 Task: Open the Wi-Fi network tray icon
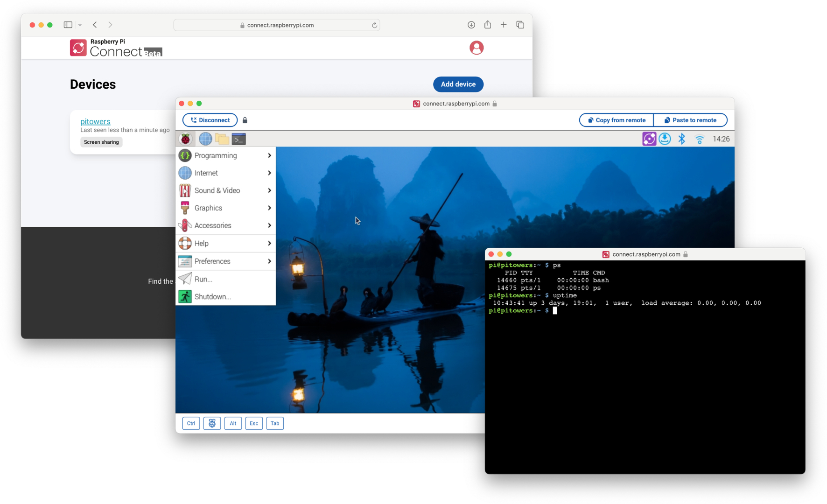tap(699, 139)
